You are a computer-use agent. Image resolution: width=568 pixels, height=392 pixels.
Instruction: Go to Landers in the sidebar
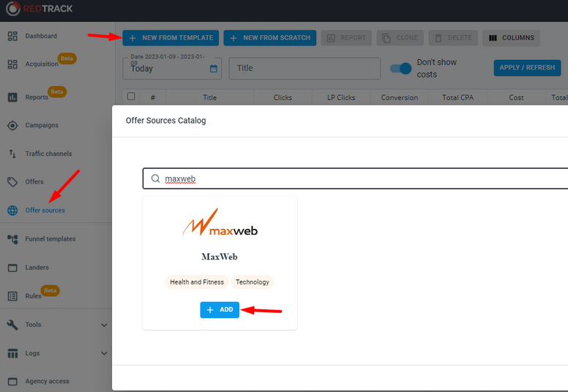tap(37, 268)
